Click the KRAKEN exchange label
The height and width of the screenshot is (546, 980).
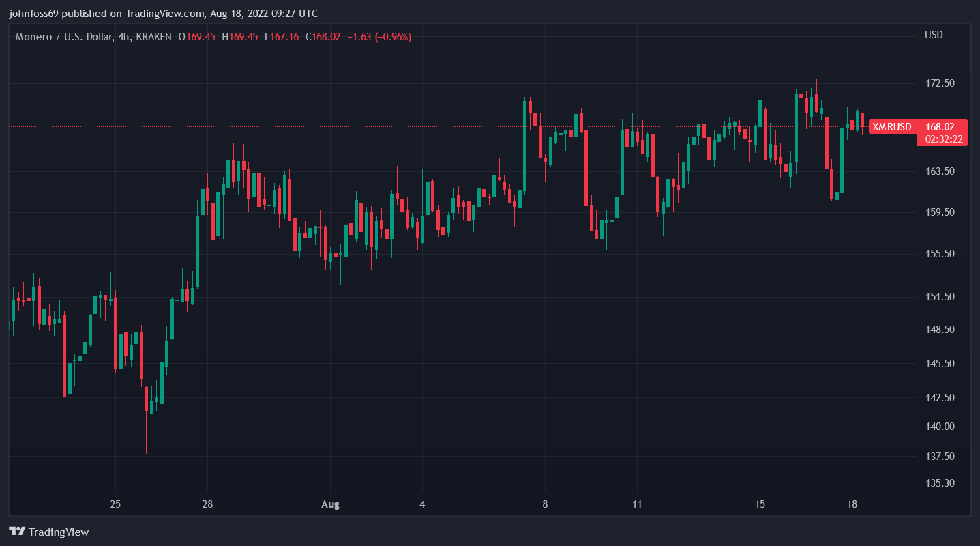tap(153, 37)
